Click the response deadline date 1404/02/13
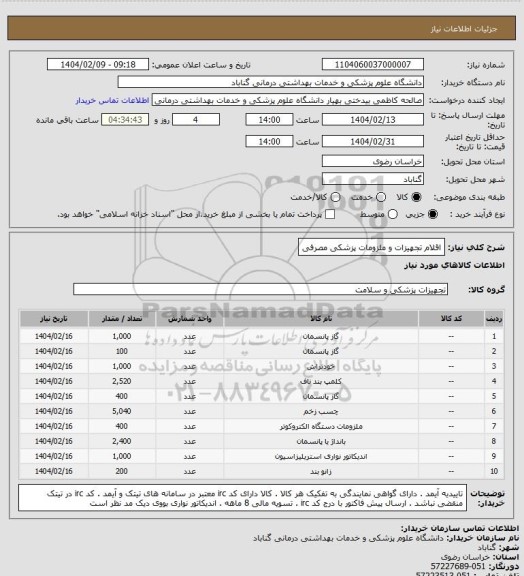The image size is (524, 576). [373, 120]
